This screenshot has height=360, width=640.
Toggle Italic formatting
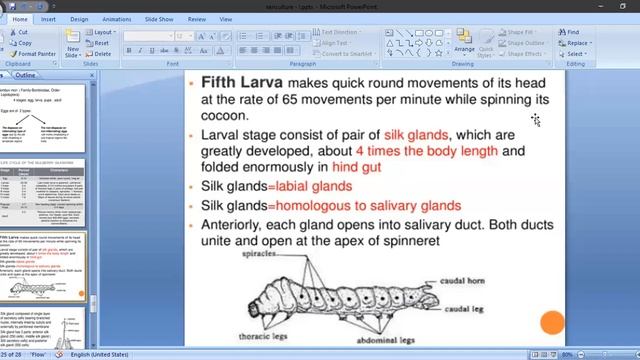point(140,51)
